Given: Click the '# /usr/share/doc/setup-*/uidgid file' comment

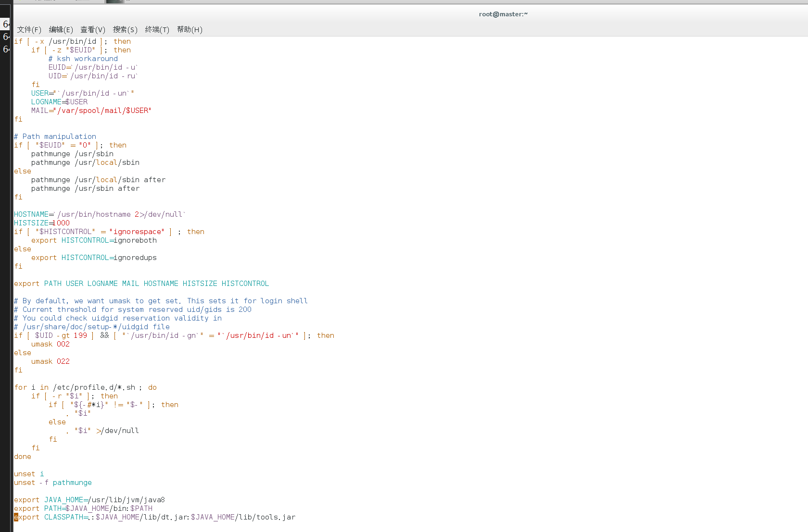Looking at the screenshot, I should tap(92, 327).
